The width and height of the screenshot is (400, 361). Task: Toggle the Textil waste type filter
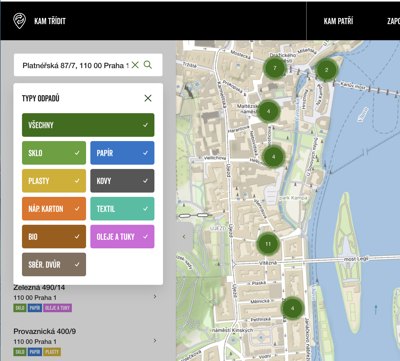click(x=122, y=209)
